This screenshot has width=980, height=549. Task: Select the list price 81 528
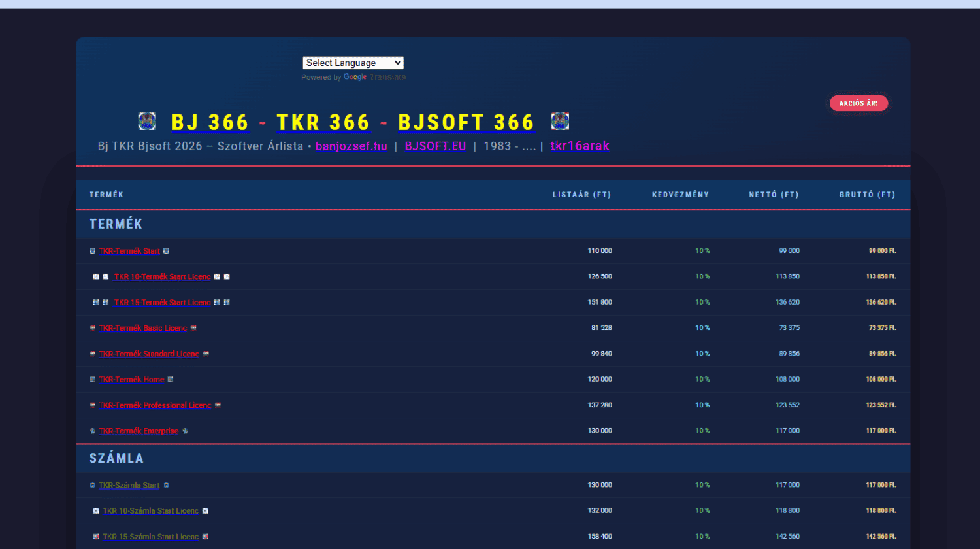(602, 328)
